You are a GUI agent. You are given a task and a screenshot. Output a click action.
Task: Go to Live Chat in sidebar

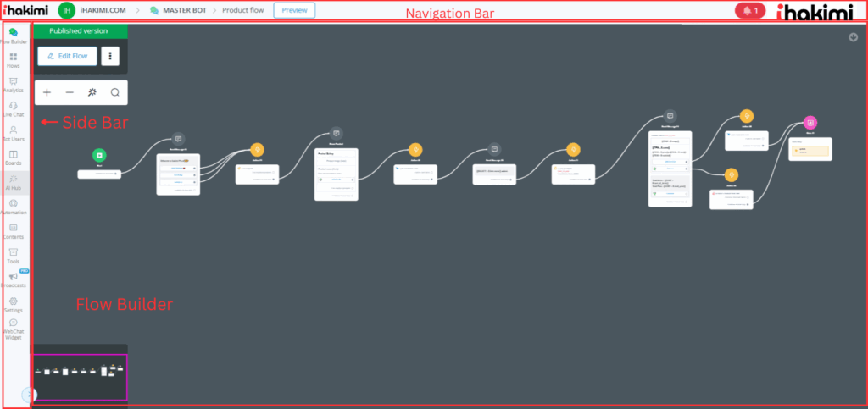click(14, 108)
